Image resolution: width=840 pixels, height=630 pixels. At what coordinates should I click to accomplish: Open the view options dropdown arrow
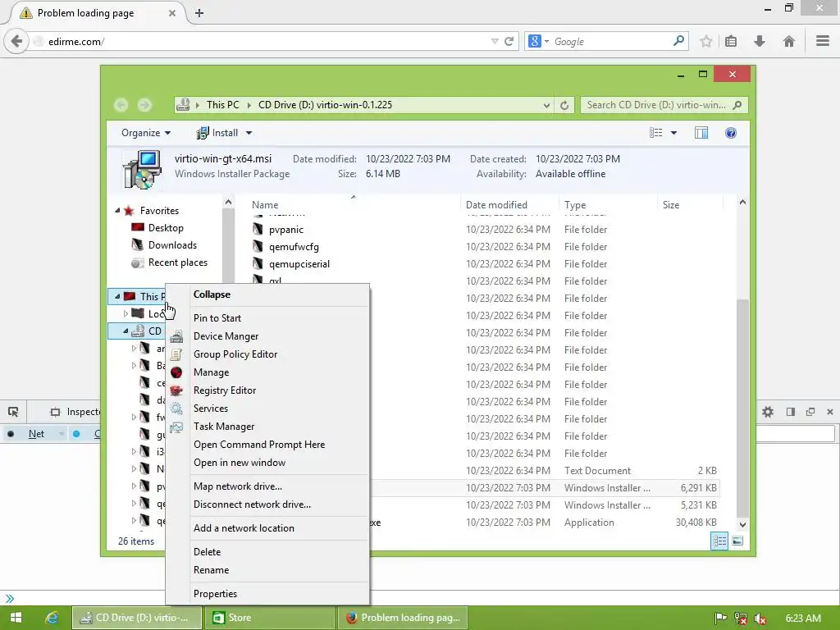(x=674, y=133)
